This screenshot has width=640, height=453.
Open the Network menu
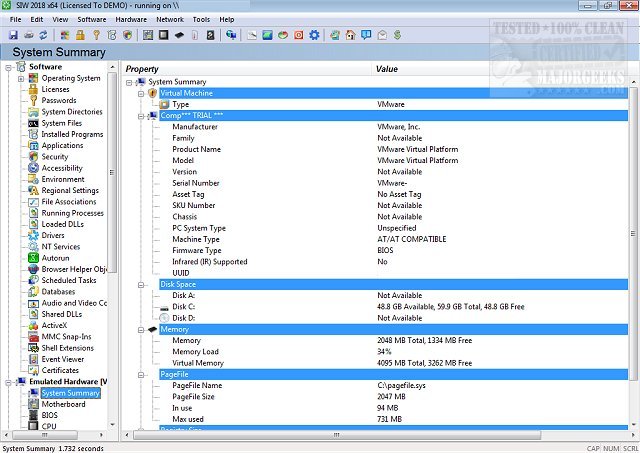pyautogui.click(x=170, y=19)
